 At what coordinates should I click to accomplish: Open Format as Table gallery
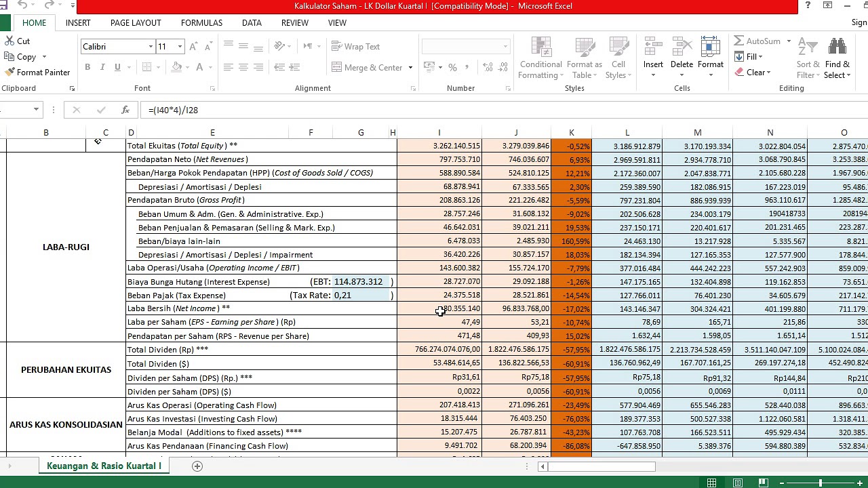click(584, 58)
